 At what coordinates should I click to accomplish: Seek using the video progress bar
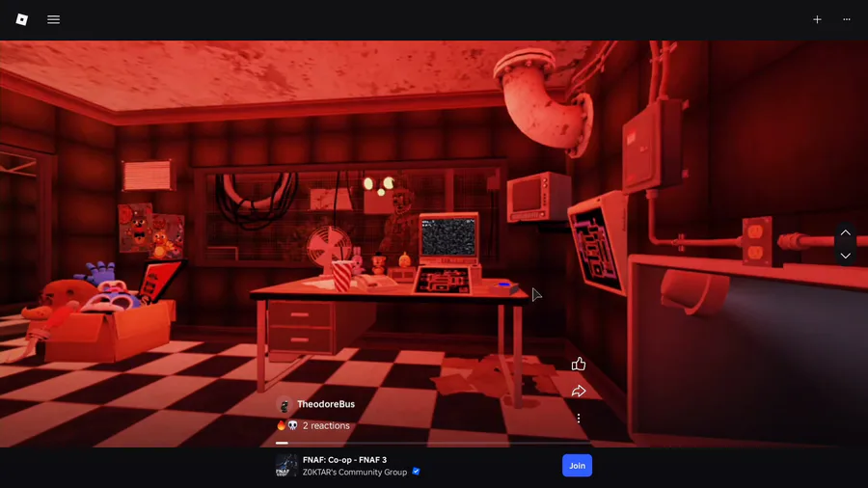pyautogui.click(x=433, y=443)
